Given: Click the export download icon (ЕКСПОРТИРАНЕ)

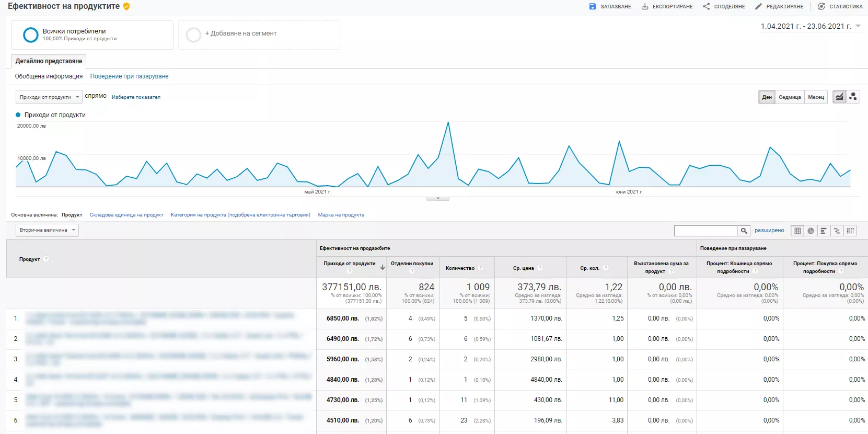Looking at the screenshot, I should tap(645, 6).
